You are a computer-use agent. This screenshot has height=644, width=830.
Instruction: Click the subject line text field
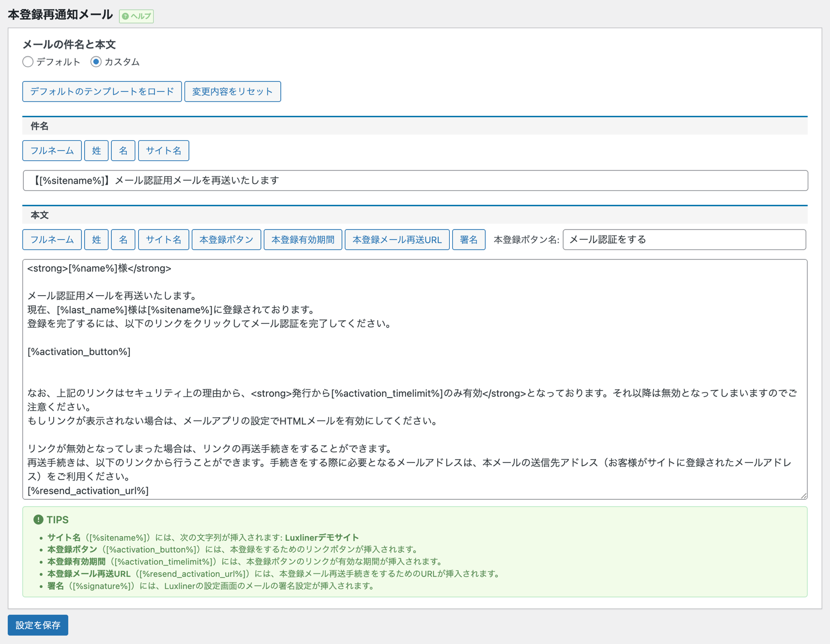click(x=415, y=180)
